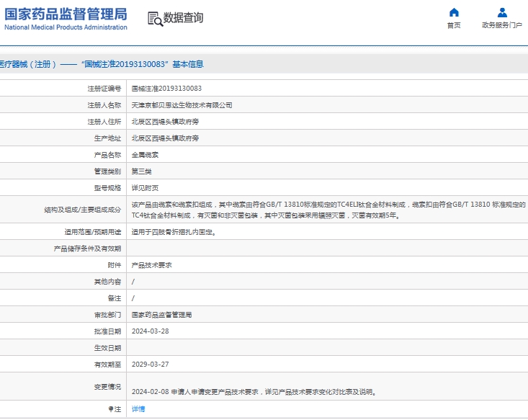Click the 数据查询 search document icon
This screenshot has height=420, width=528.
156,19
